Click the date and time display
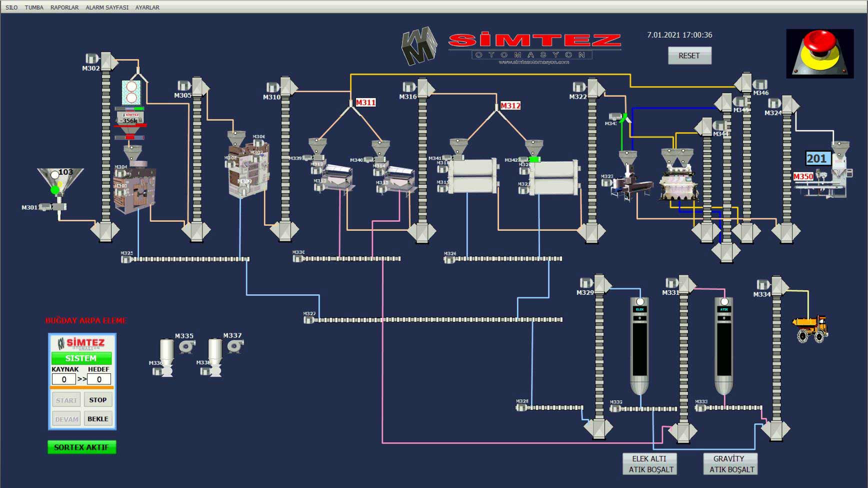 tap(679, 35)
